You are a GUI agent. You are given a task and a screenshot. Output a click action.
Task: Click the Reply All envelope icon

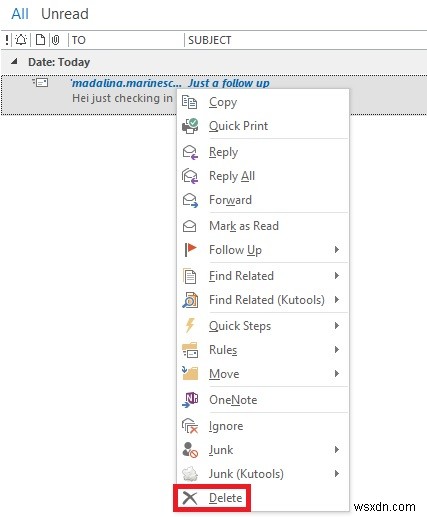coord(190,176)
